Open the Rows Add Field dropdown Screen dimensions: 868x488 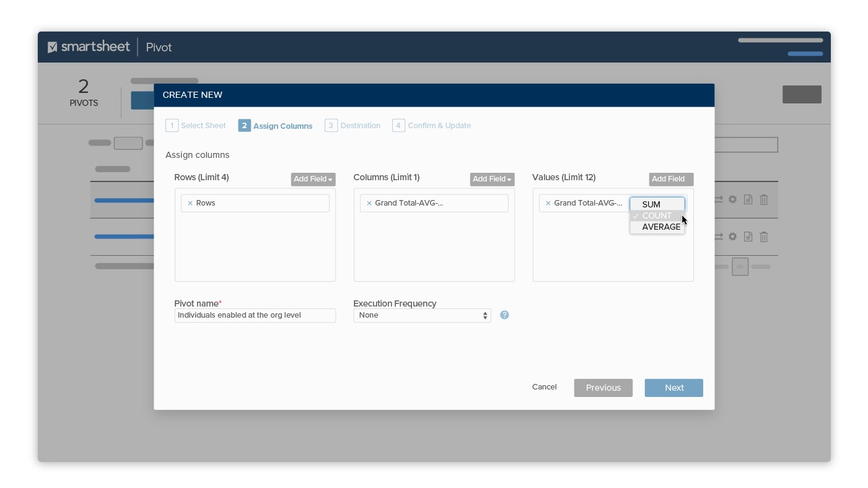click(x=313, y=179)
